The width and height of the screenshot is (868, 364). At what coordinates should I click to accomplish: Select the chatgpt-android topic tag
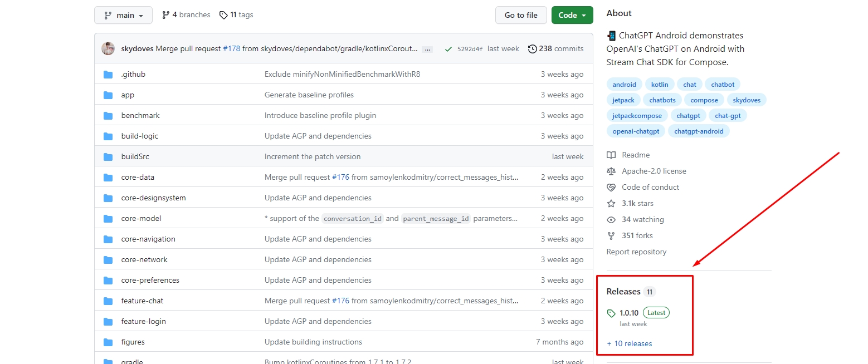point(699,131)
